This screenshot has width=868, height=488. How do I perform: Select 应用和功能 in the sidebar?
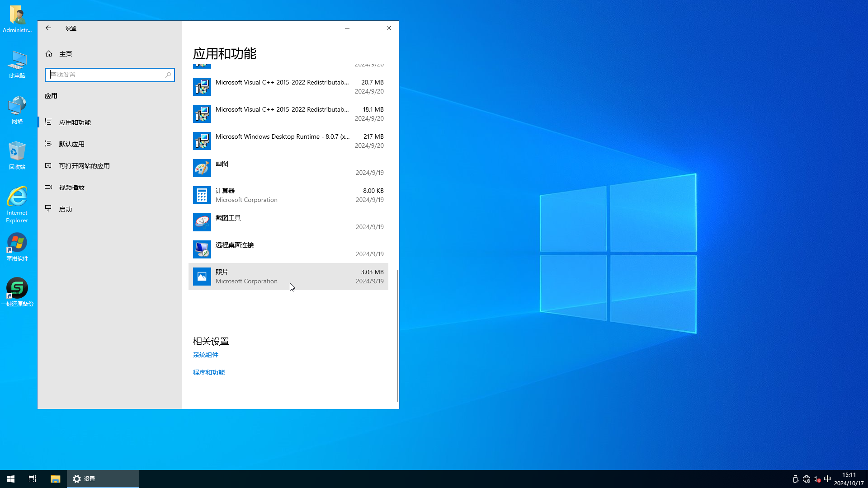pos(110,122)
